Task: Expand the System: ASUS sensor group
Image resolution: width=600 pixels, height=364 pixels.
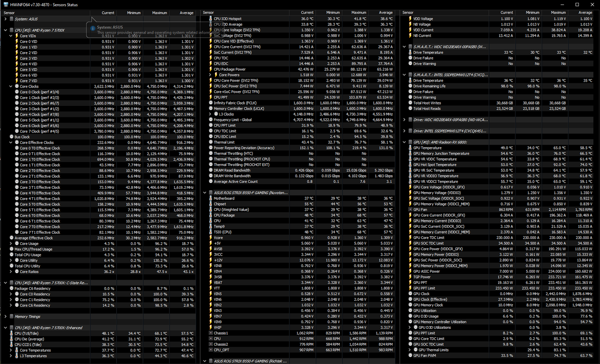Action: tap(5, 19)
